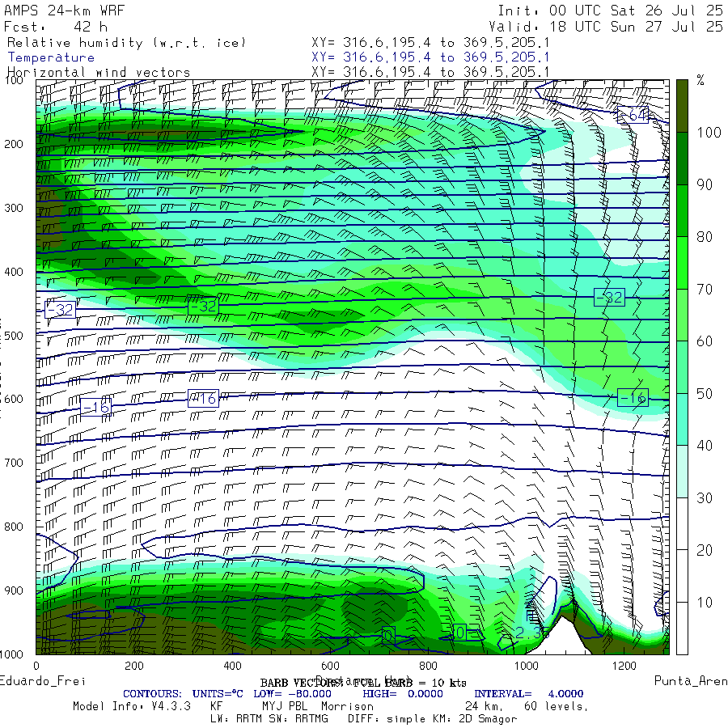Click the 'Eduardo_Frei' start station label
This screenshot has height=728, width=728.
[x=42, y=681]
